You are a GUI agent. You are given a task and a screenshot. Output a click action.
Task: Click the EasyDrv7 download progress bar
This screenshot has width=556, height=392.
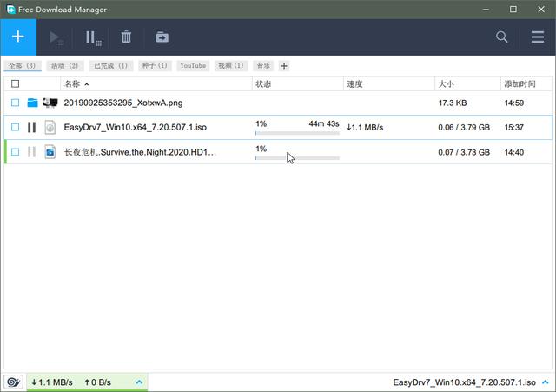click(296, 134)
